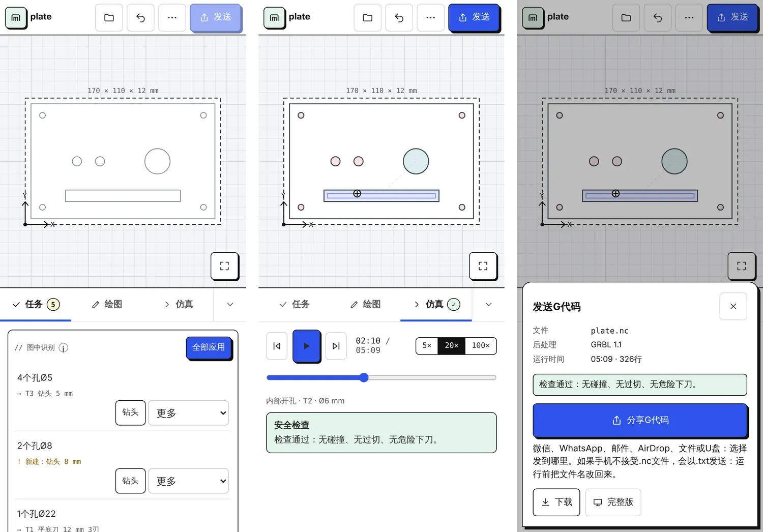The width and height of the screenshot is (763, 532).
Task: Switch to 任务 tab in middle panel
Action: [x=294, y=304]
